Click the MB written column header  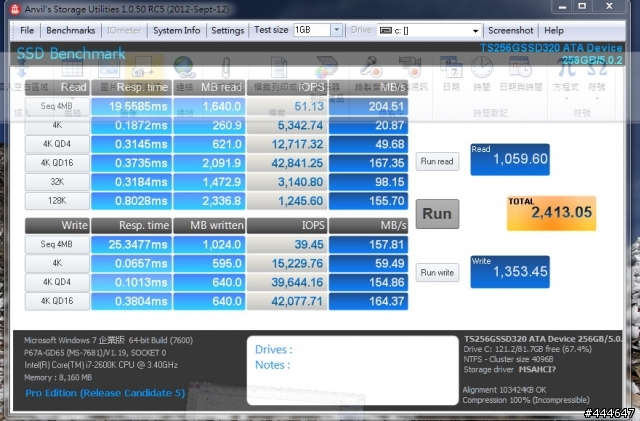click(209, 225)
